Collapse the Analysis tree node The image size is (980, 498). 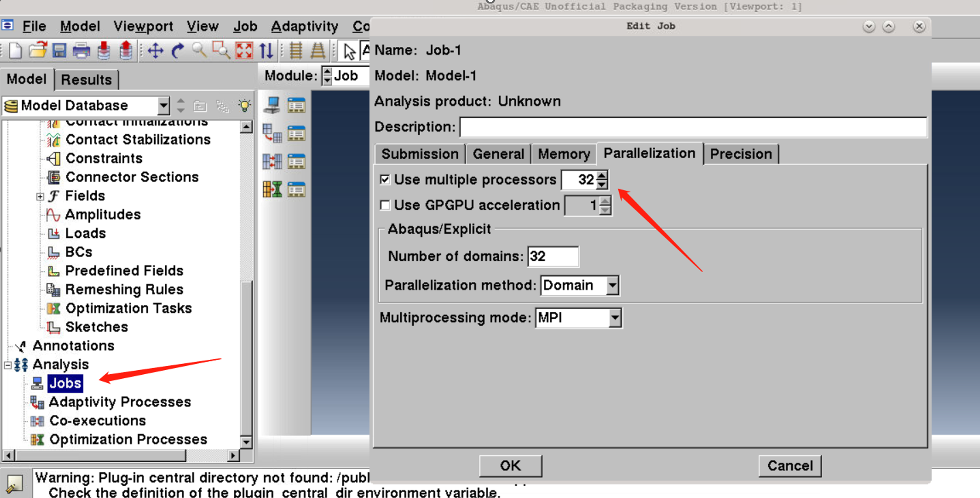[8, 365]
